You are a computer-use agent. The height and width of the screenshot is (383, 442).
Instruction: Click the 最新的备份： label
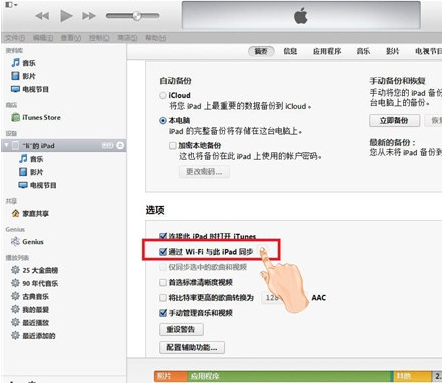click(x=392, y=142)
